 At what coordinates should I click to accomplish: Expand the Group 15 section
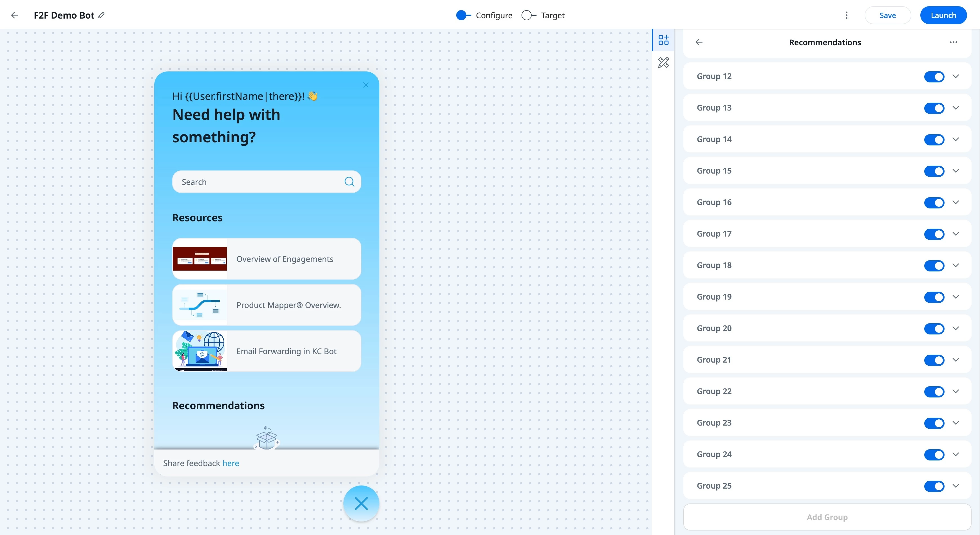tap(956, 171)
